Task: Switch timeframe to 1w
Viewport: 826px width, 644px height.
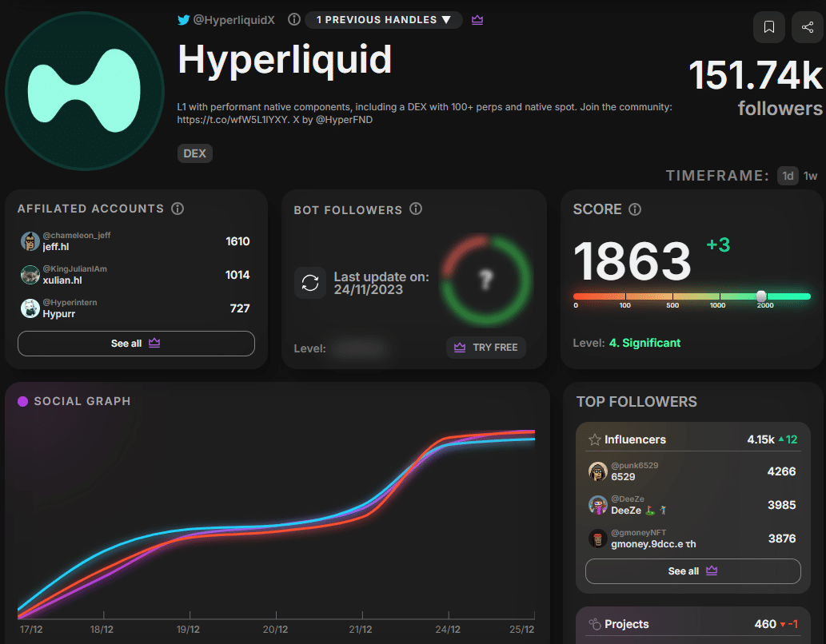Action: click(811, 175)
